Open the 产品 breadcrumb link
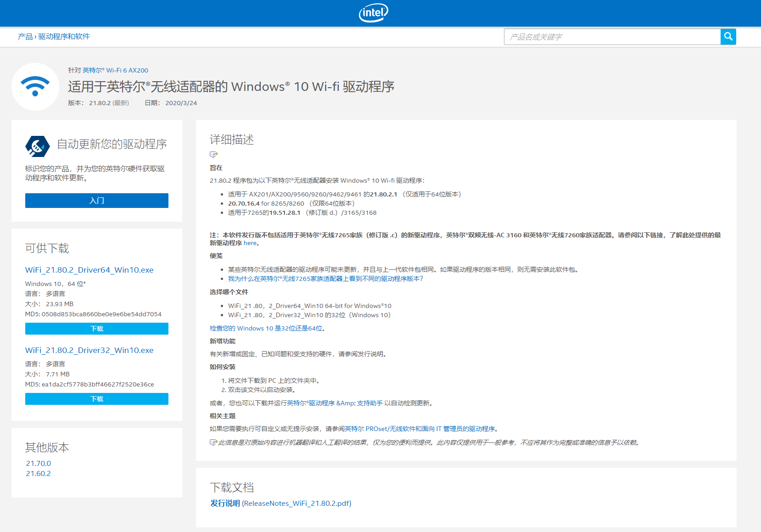The width and height of the screenshot is (761, 532). [x=25, y=37]
